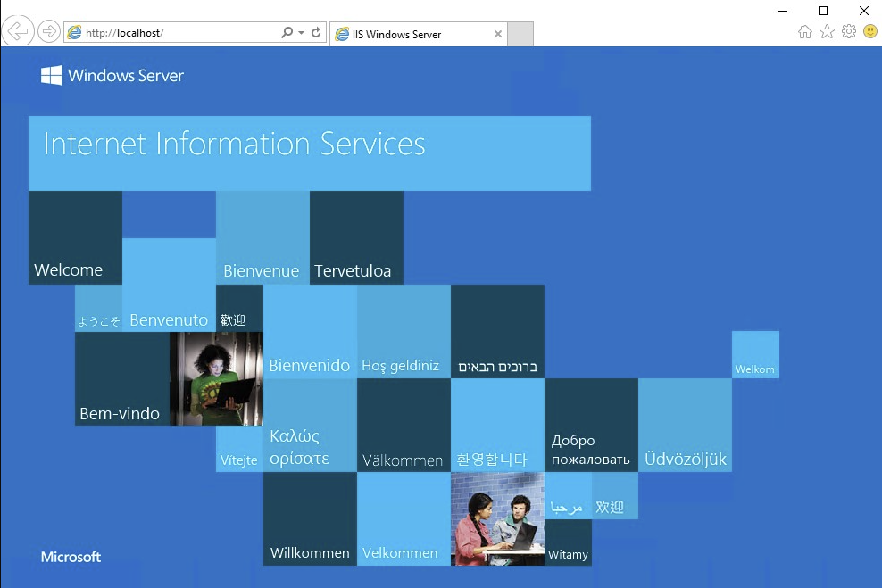The image size is (882, 588).
Task: Click the browser Back arrow button
Action: point(18,31)
